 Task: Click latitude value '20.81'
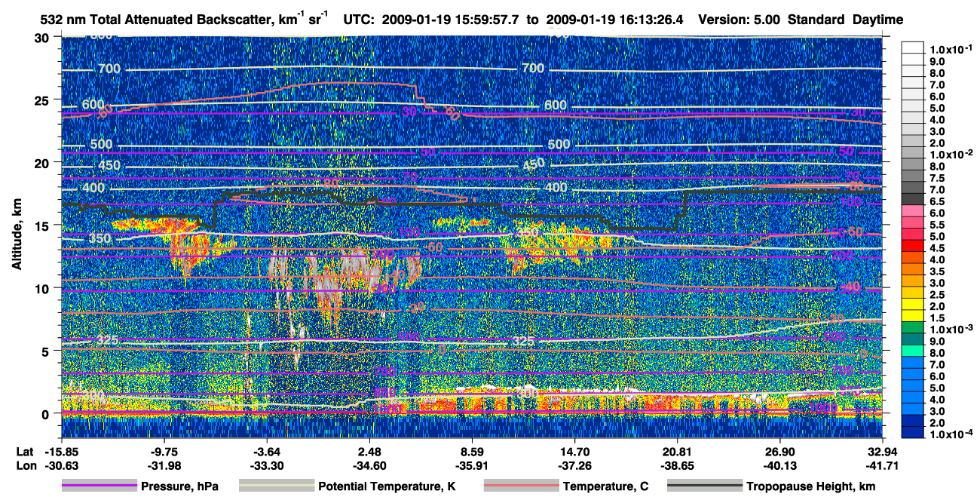coord(677,452)
